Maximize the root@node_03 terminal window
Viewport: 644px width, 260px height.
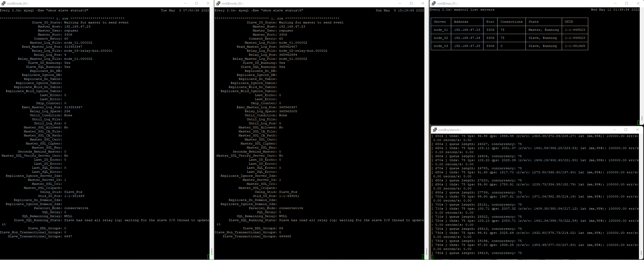point(196,4)
